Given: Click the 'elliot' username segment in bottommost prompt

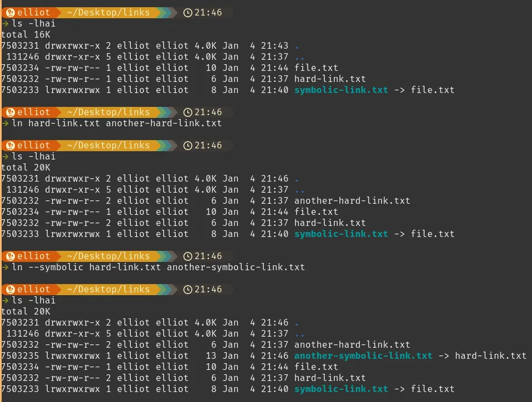Looking at the screenshot, I should click(x=33, y=289).
